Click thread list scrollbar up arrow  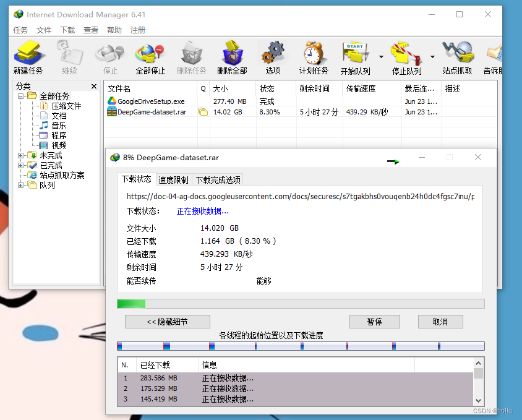tap(478, 363)
